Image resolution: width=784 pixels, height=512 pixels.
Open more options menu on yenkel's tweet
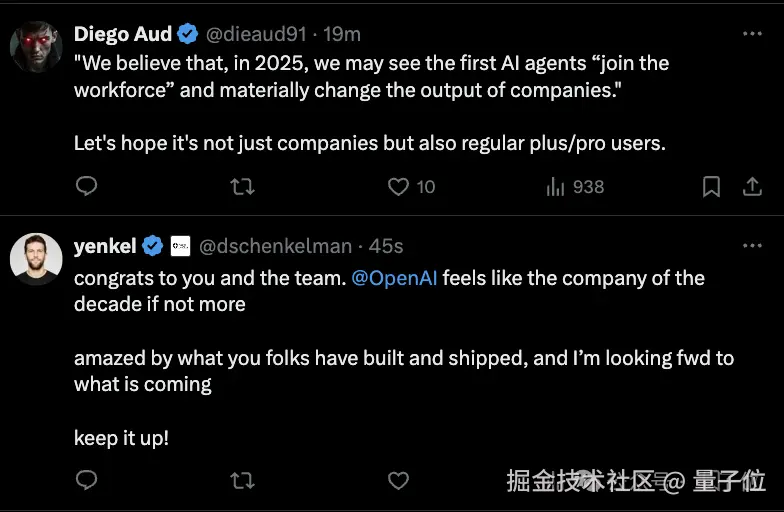(752, 246)
